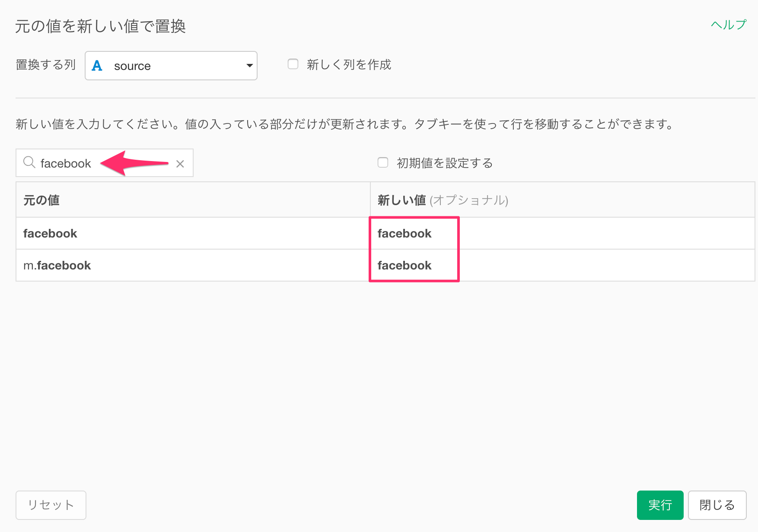Click the 実行 button
This screenshot has width=758, height=532.
[x=660, y=505]
